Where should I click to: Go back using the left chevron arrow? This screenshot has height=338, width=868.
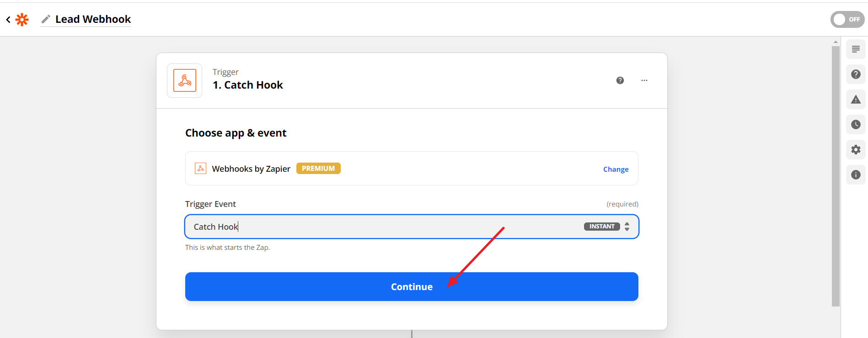click(x=8, y=20)
